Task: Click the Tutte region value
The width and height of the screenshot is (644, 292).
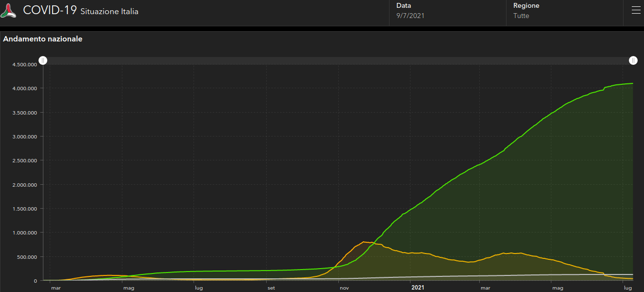Action: pos(521,16)
